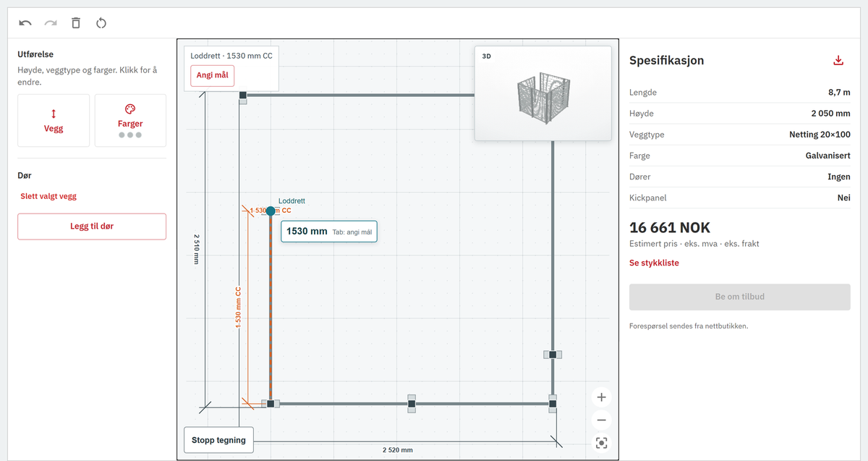The height and width of the screenshot is (461, 868).
Task: Select the bottom-right corner post
Action: (x=553, y=403)
